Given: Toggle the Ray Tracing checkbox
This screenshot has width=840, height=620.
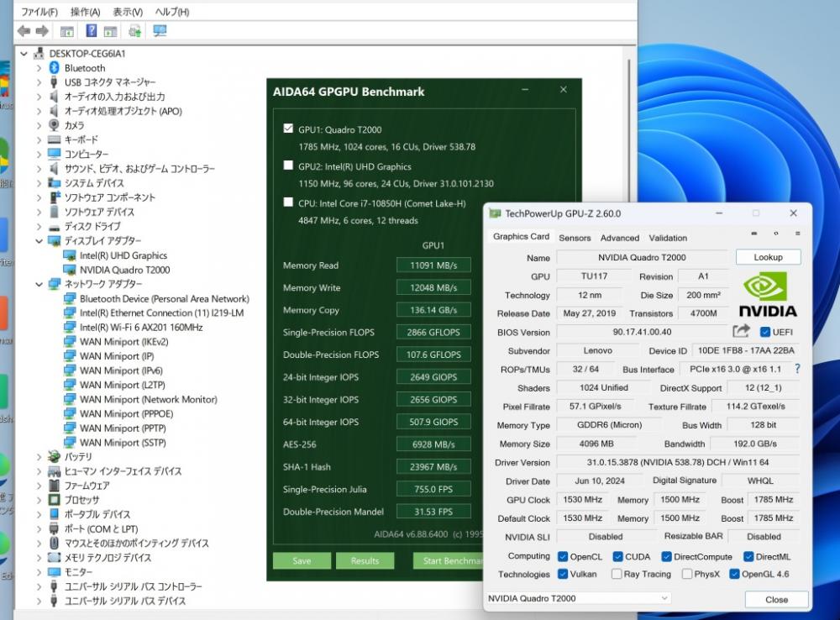Looking at the screenshot, I should click(617, 574).
